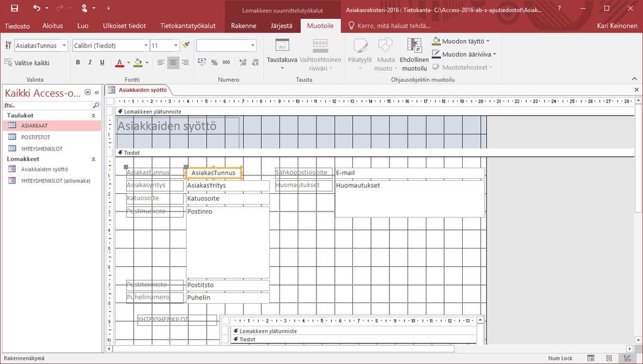Switch to the Aloitus ribbon tab
This screenshot has width=643, height=364.
[53, 26]
